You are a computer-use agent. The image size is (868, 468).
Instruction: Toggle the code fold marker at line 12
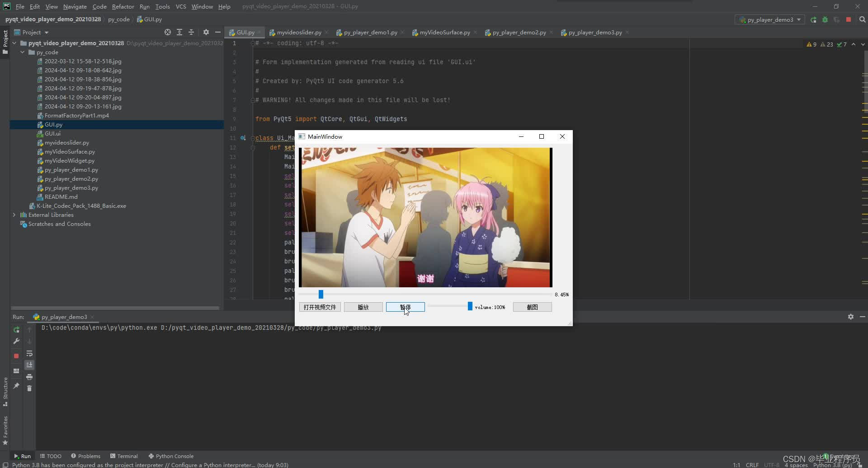(253, 147)
